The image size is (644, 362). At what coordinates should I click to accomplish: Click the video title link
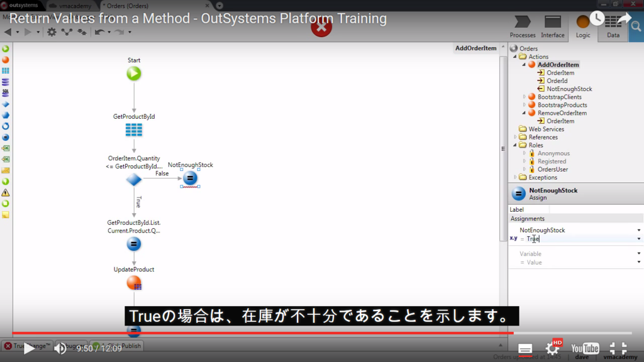tap(198, 18)
